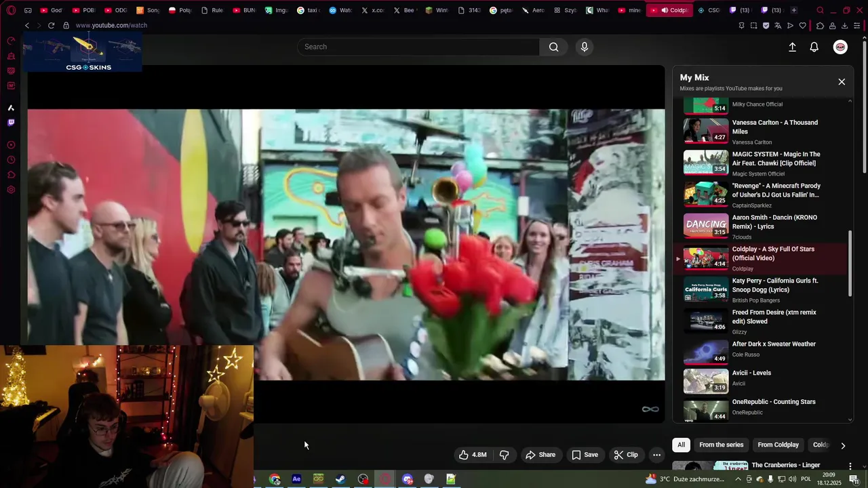Like the video with 4.8M likes
Viewport: 868px width, 488px height.
click(473, 455)
